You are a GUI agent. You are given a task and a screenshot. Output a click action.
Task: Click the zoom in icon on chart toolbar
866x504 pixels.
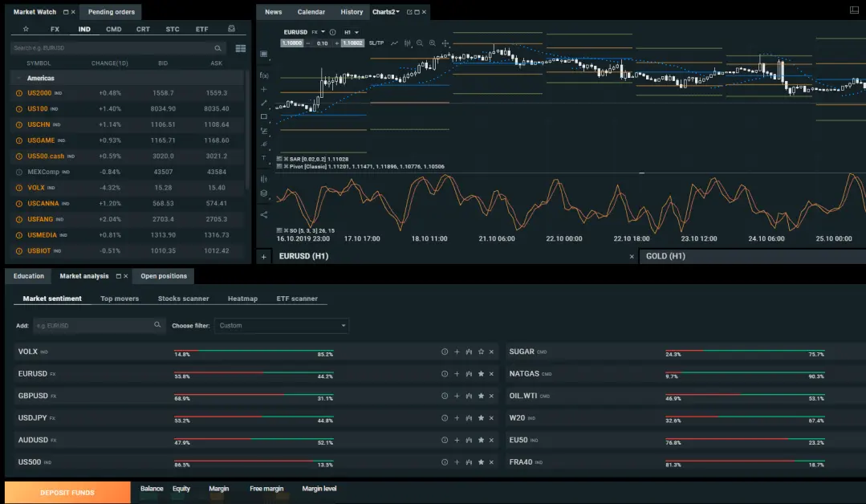[x=433, y=43]
